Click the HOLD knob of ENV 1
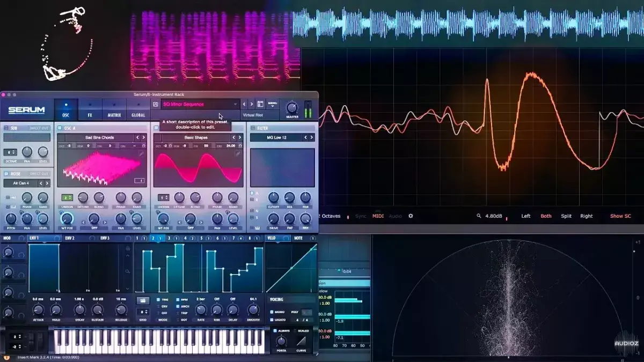 (x=56, y=309)
